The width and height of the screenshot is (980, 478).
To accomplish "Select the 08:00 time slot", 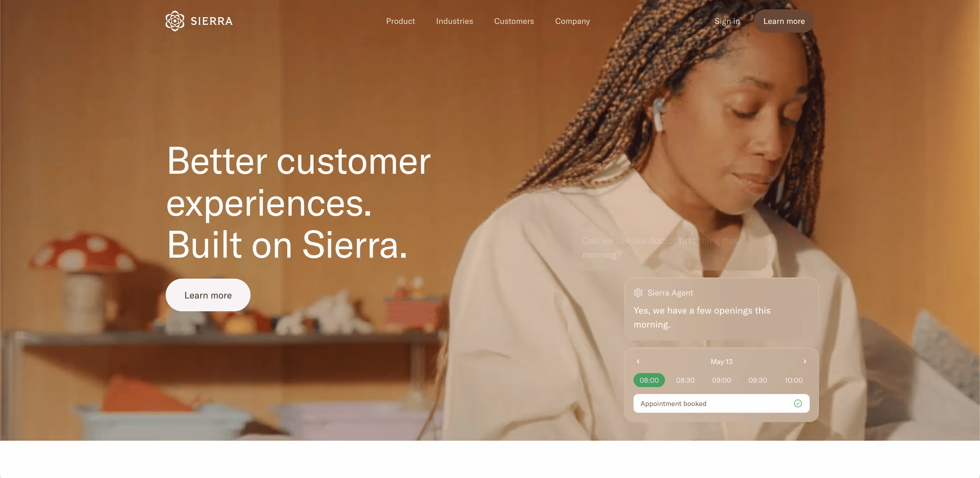I will 649,380.
